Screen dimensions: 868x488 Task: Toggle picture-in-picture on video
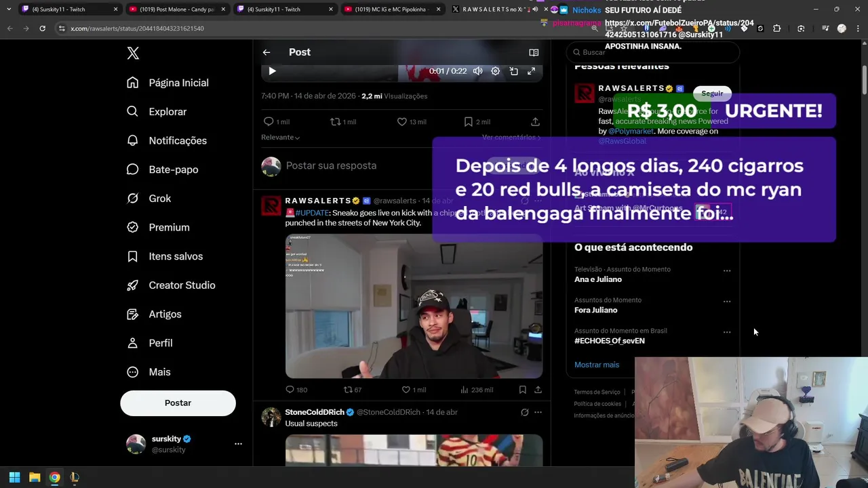[x=514, y=71]
